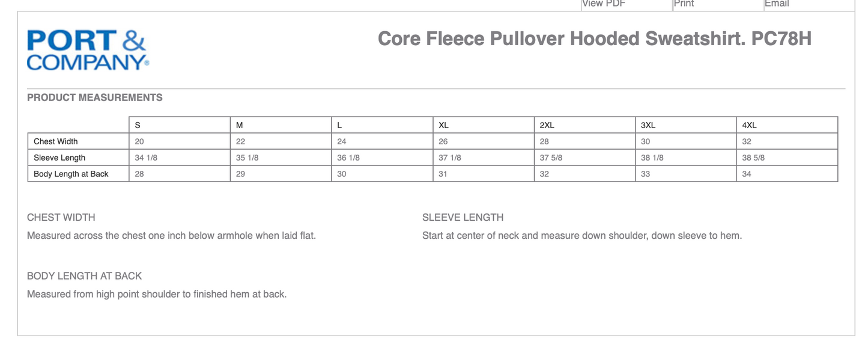This screenshot has height=347, width=868.
Task: Click the Body Length at Back row label
Action: click(x=71, y=174)
